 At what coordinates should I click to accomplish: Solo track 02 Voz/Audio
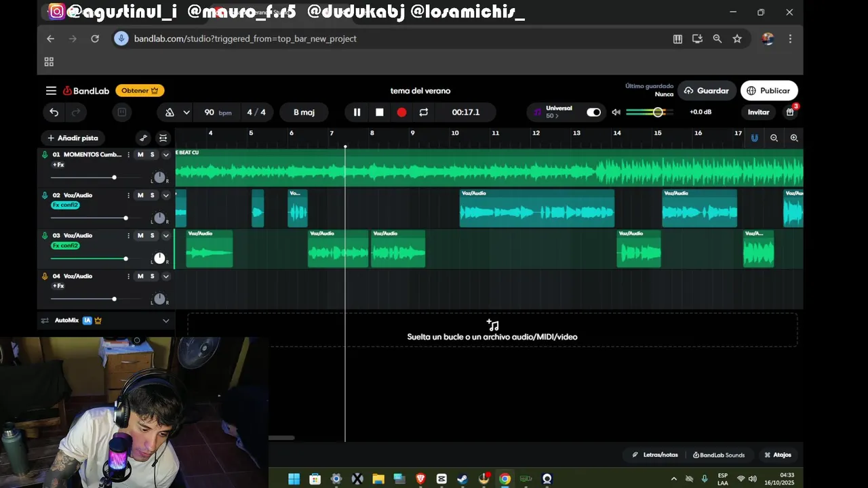(x=152, y=195)
